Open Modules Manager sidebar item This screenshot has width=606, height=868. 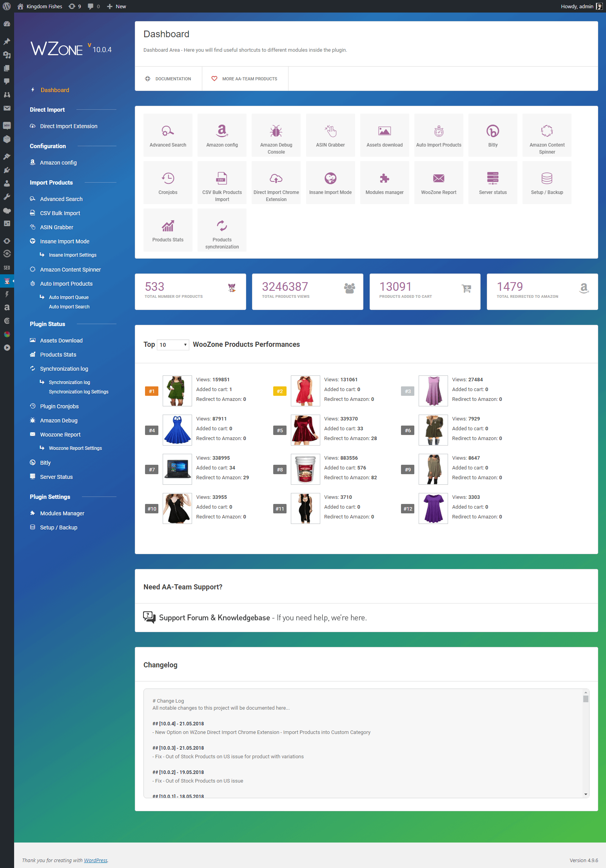click(x=62, y=513)
